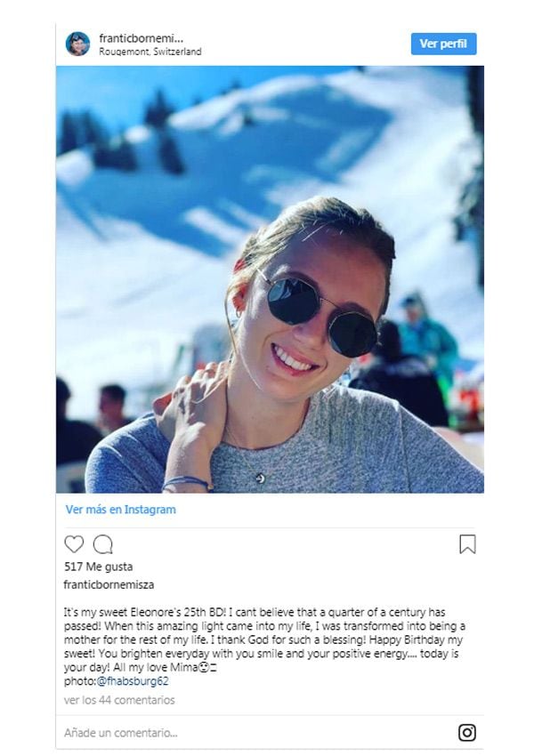Open the @fhabsburg62 mention link

coord(133,681)
